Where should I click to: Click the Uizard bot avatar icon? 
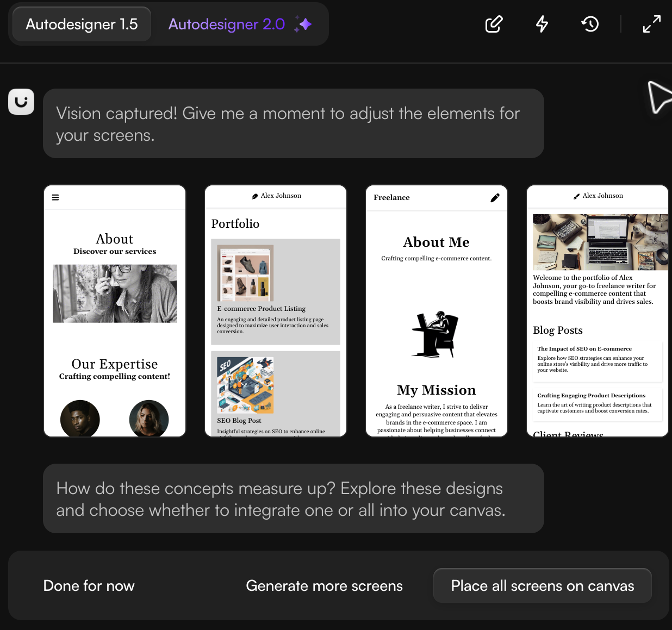21,102
